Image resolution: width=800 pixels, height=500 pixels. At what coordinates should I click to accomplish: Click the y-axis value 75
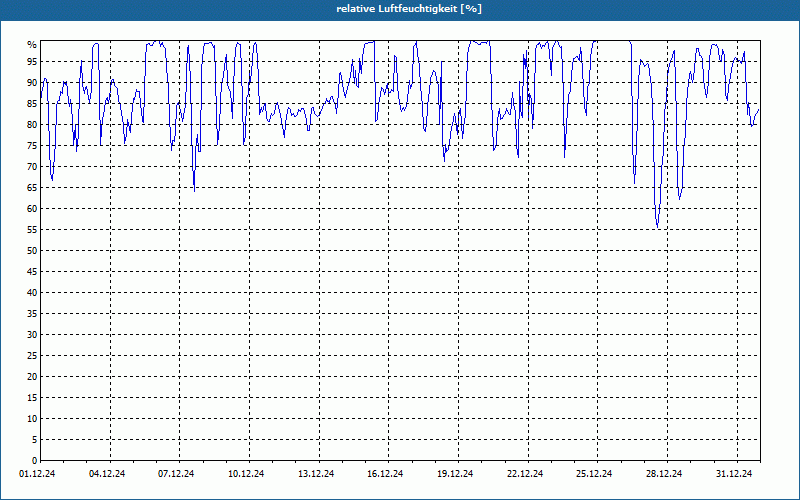[32, 145]
